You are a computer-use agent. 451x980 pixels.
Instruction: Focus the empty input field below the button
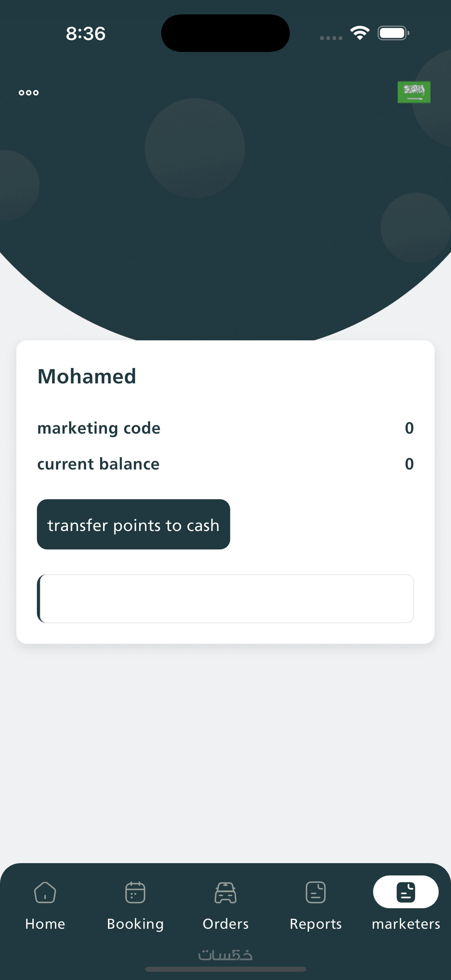(x=225, y=598)
